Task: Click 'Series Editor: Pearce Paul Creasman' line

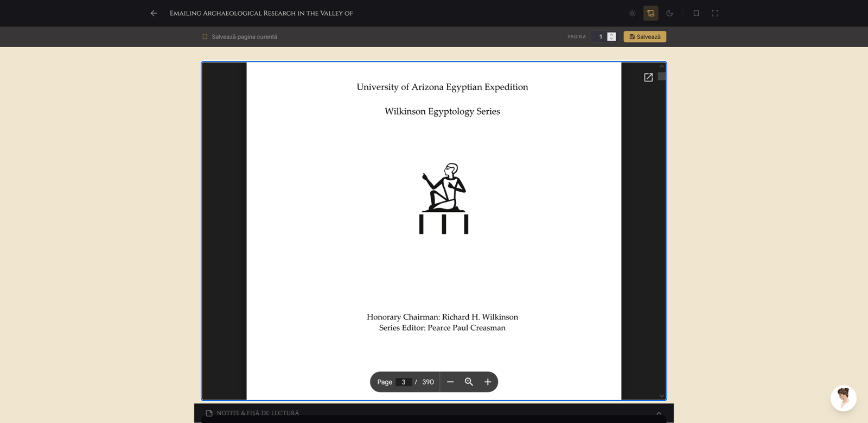Action: [442, 328]
